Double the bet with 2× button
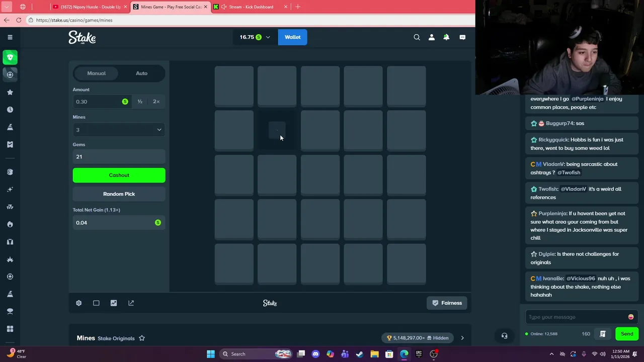 pos(156,102)
